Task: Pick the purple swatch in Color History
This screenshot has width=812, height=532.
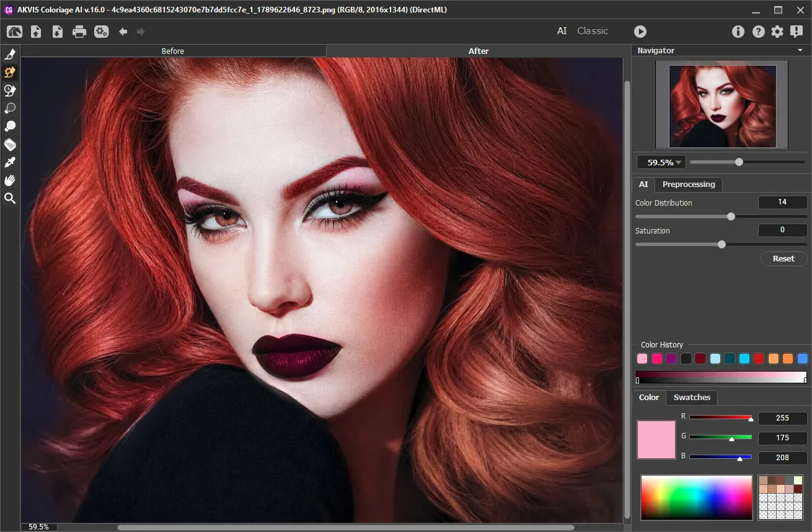Action: [671, 359]
